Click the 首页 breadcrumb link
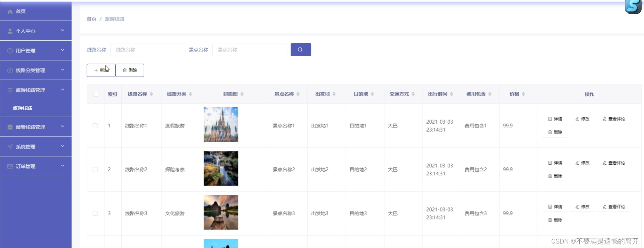644x248 pixels. pyautogui.click(x=91, y=19)
